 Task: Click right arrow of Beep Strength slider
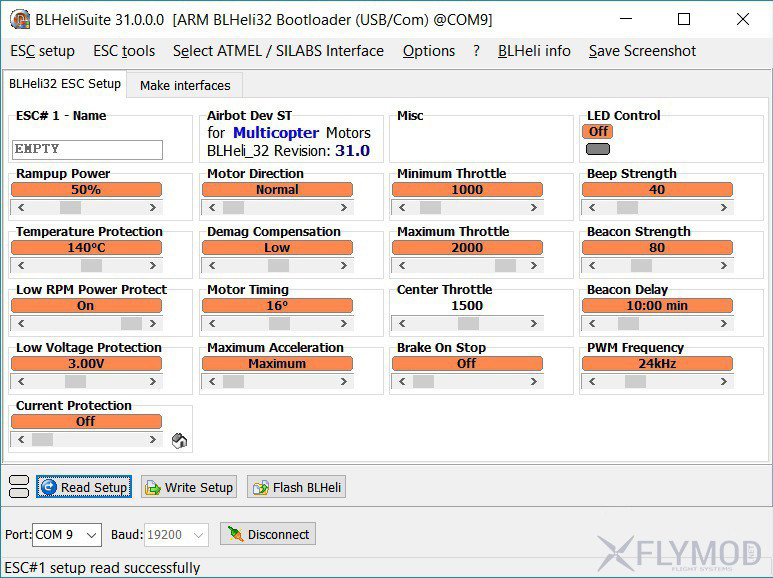pos(723,208)
